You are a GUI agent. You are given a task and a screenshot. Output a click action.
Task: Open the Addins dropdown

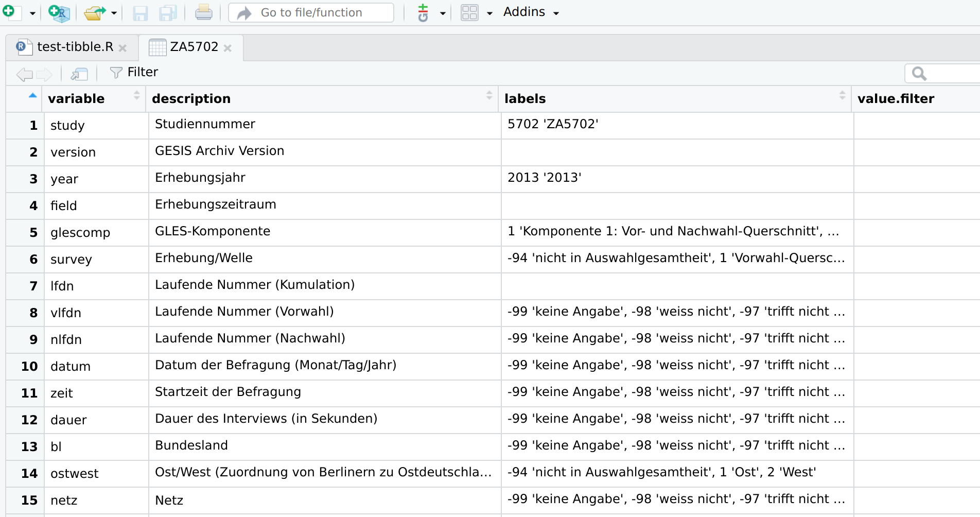tap(530, 12)
